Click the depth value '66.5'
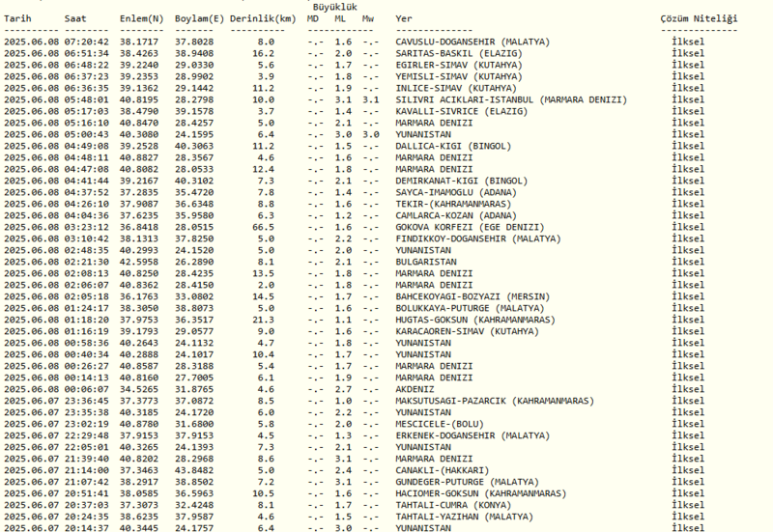 coord(263,227)
